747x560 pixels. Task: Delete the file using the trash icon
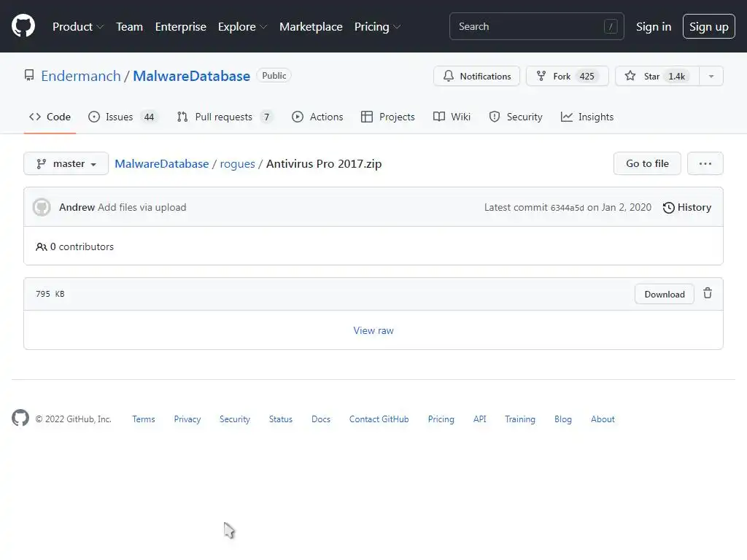(x=708, y=293)
